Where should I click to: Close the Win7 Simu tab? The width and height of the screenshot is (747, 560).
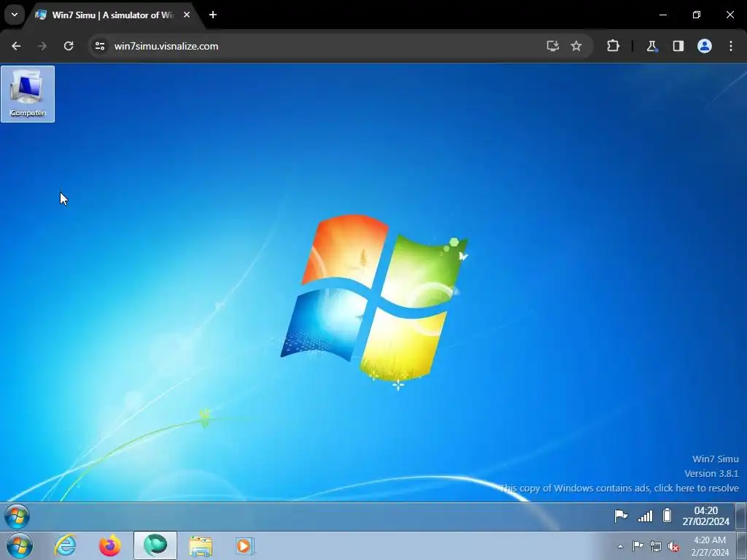[187, 15]
